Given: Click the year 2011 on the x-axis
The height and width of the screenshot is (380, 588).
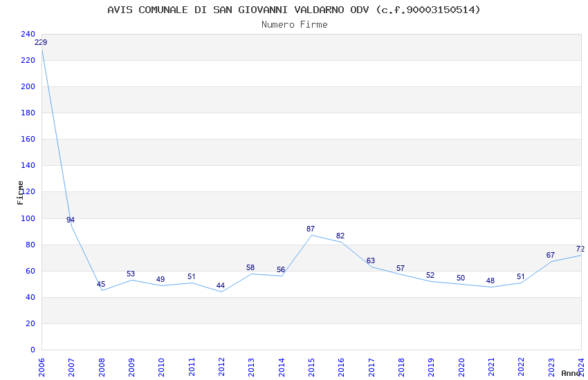Looking at the screenshot, I should point(191,368).
